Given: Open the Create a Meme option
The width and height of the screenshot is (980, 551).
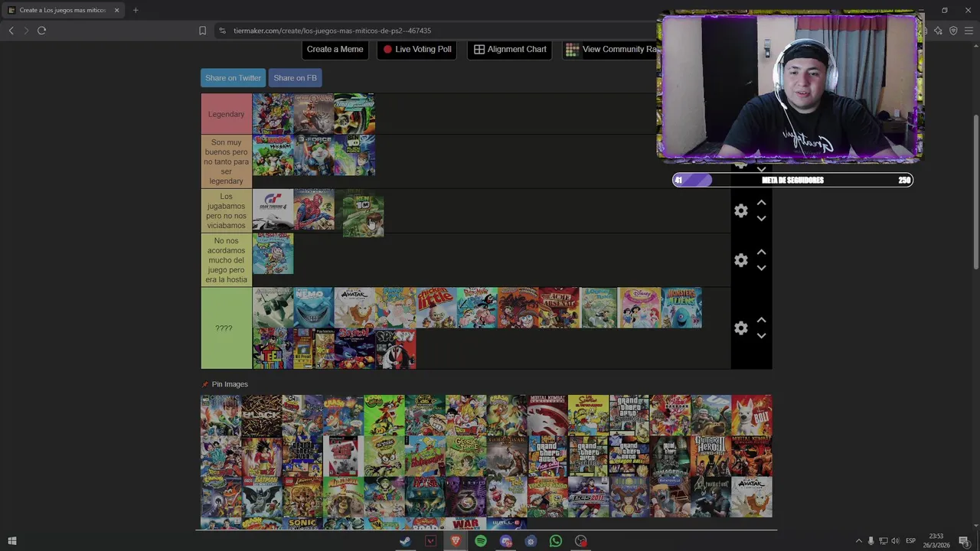Looking at the screenshot, I should coord(335,49).
